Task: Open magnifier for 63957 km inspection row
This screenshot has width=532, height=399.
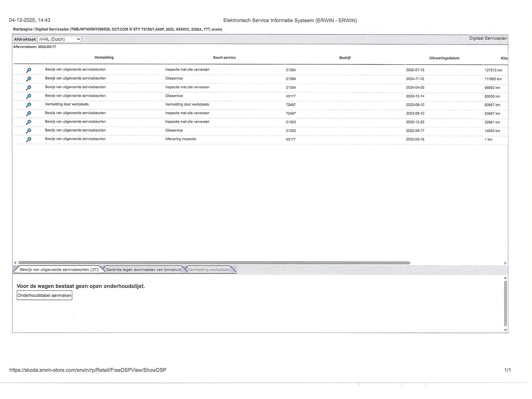Action: click(x=29, y=113)
